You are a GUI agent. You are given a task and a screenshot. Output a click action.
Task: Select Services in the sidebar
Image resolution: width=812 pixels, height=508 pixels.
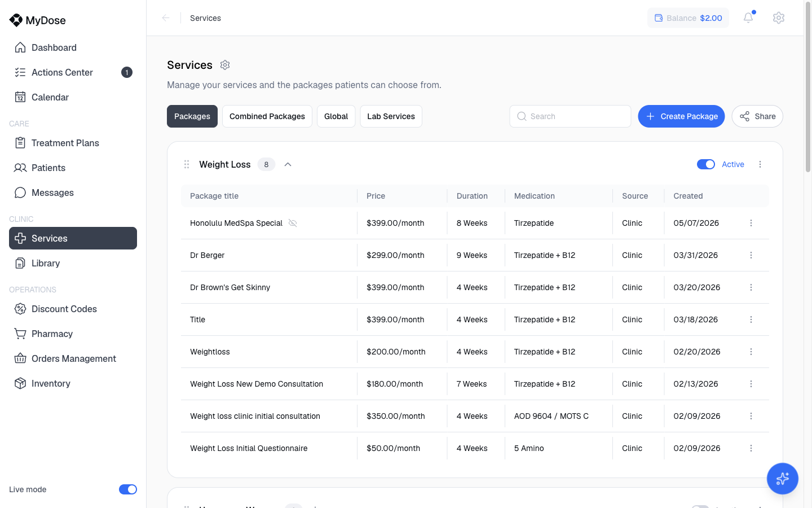point(73,238)
